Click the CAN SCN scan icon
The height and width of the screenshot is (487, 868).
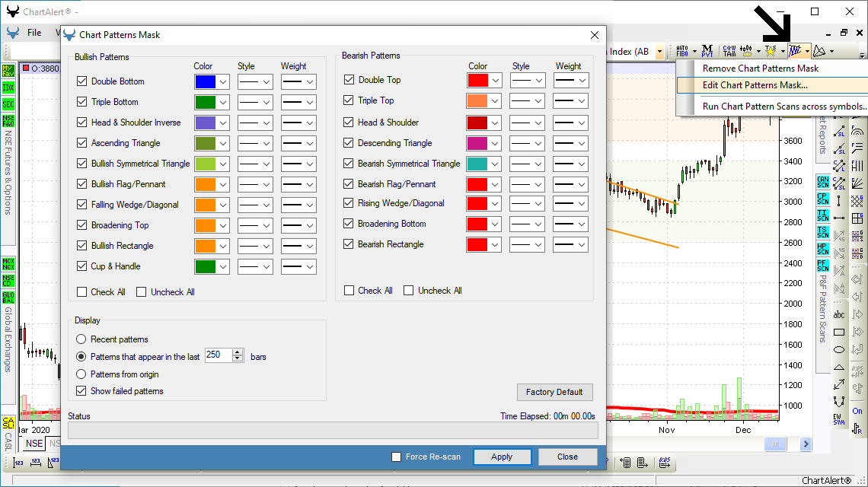click(x=823, y=182)
